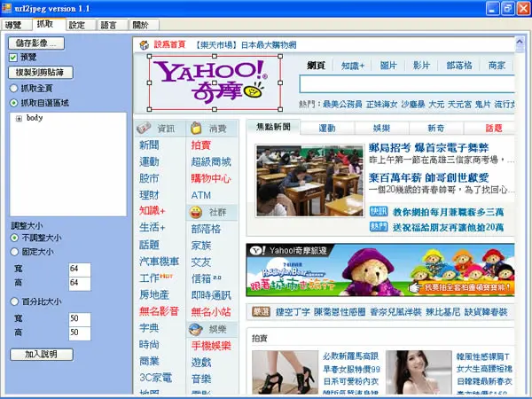Select the 百分比大小 radio option

pos(14,301)
